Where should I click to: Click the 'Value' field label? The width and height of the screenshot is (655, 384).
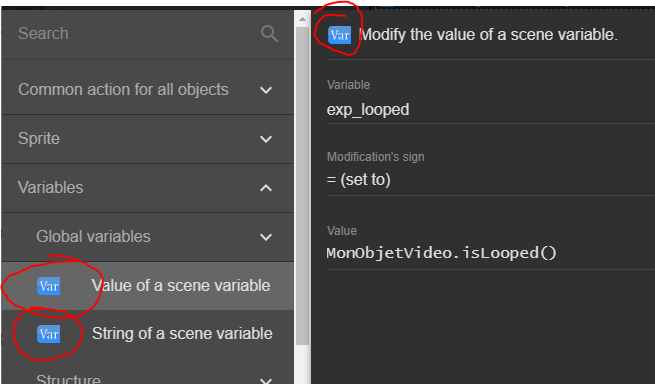point(342,231)
